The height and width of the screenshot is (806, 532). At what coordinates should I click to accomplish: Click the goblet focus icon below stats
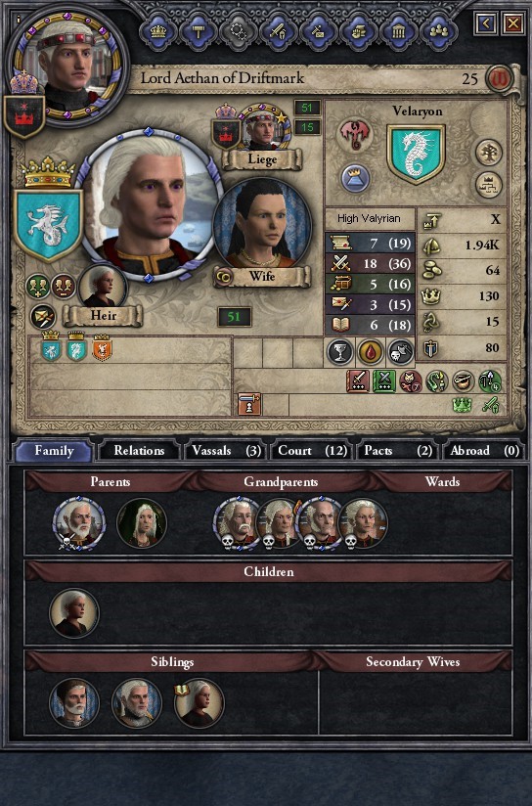coord(339,352)
